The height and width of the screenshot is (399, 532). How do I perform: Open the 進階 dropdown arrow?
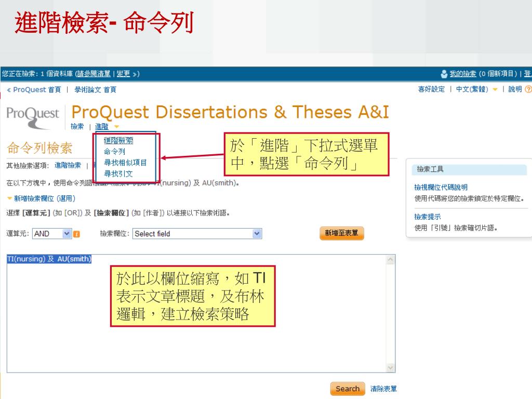[117, 127]
